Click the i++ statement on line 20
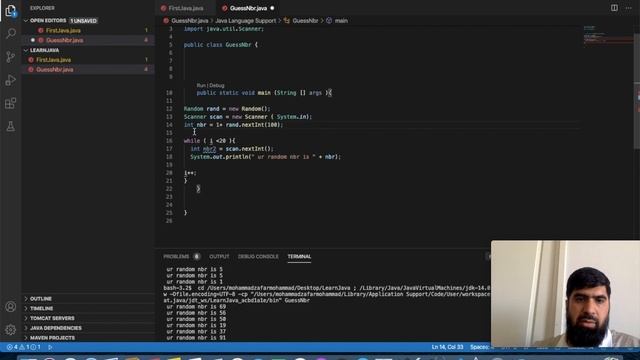The height and width of the screenshot is (360, 640). click(x=190, y=173)
